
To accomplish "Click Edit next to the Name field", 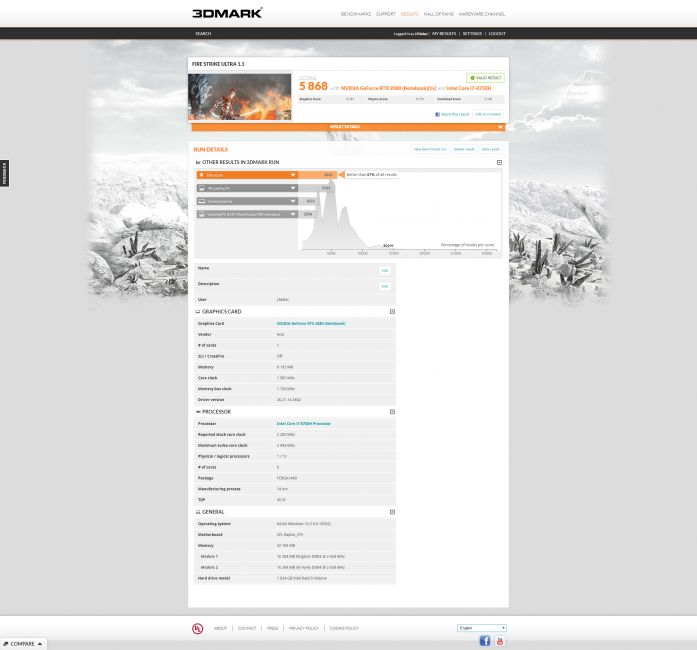I will [384, 270].
